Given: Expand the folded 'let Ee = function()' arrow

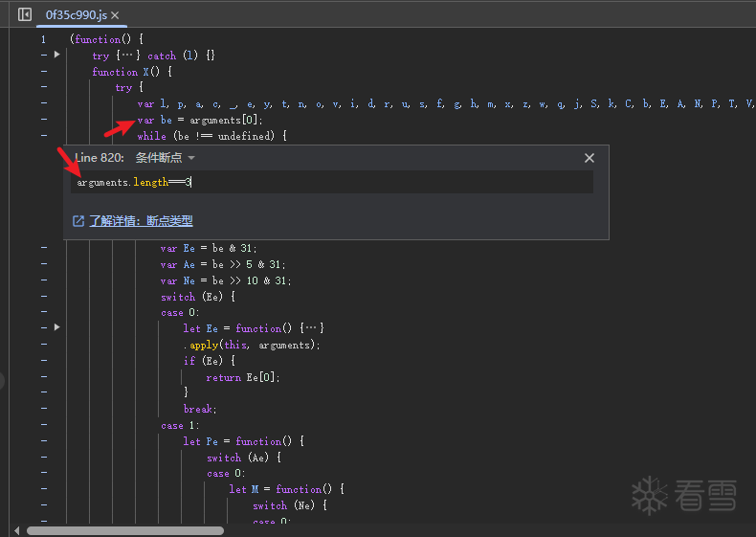Looking at the screenshot, I should click(56, 327).
